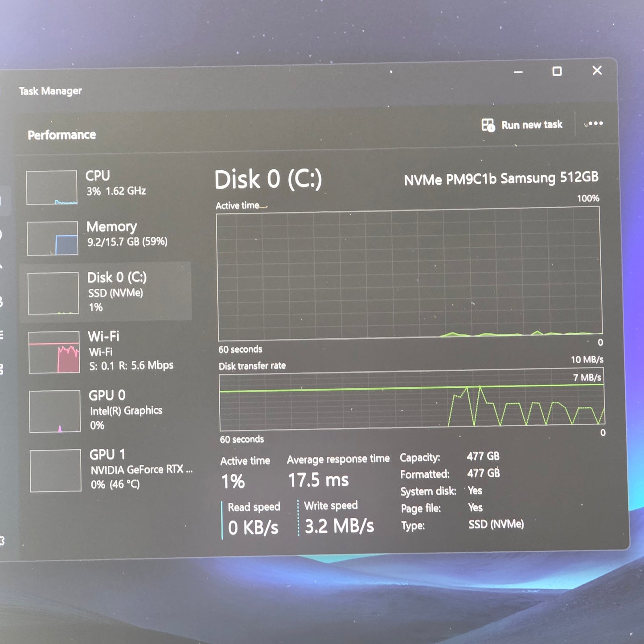Click the 3.2 MB/s write speed value
The height and width of the screenshot is (644, 644).
tap(339, 526)
